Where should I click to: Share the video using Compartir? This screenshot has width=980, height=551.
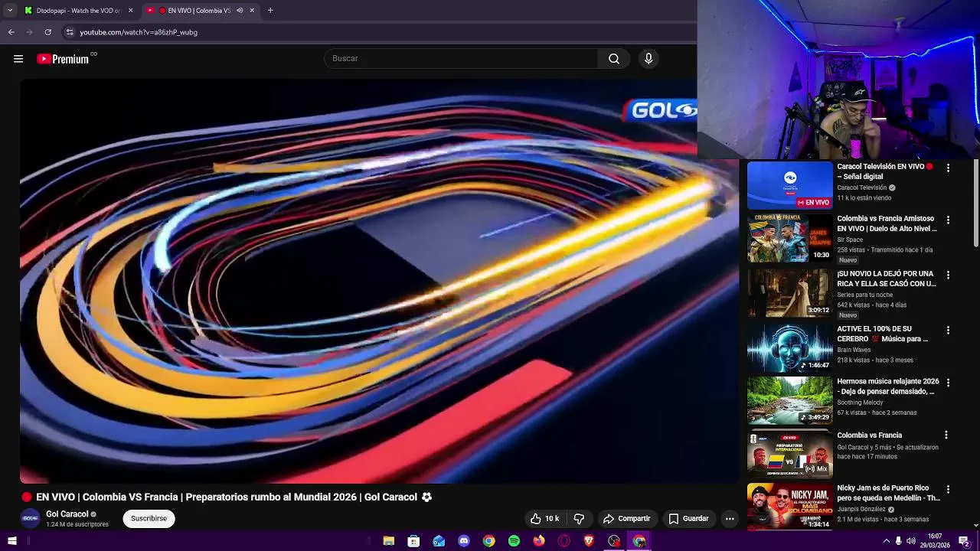pos(626,519)
